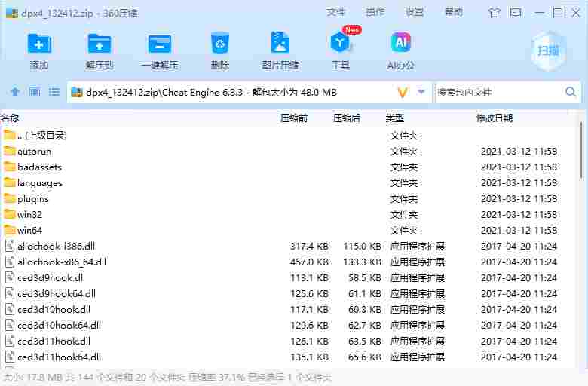Viewport: 588px width, 386px height.
Task: Click the orange V icon in the path bar
Action: [x=403, y=92]
